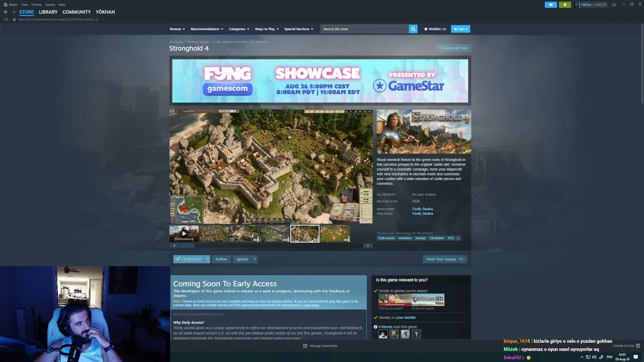Open first friend avatar who wants this game
Image resolution: width=644 pixels, height=362 pixels.
[x=383, y=334]
